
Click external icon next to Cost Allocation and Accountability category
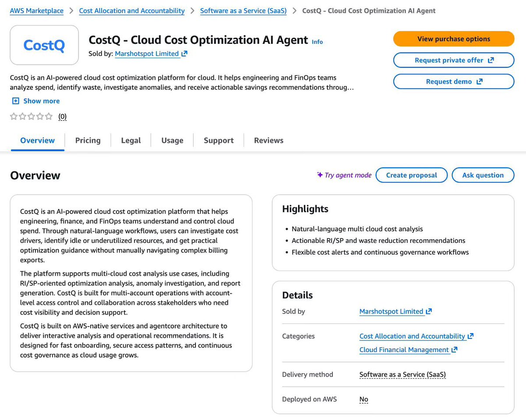click(471, 336)
